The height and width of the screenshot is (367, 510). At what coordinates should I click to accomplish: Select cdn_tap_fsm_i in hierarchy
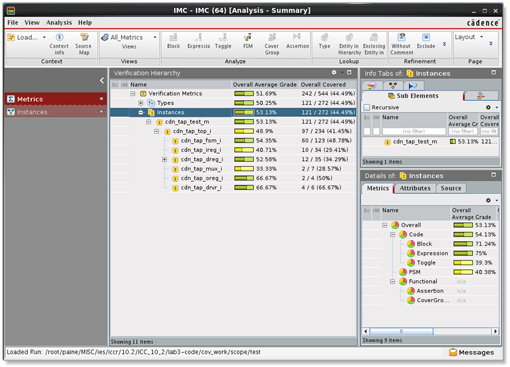coord(201,141)
